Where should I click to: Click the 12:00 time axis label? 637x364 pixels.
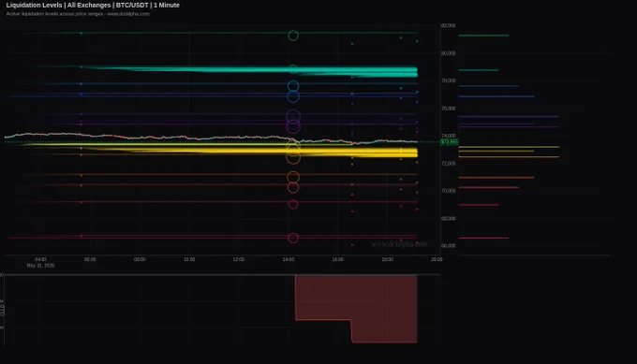[239, 259]
